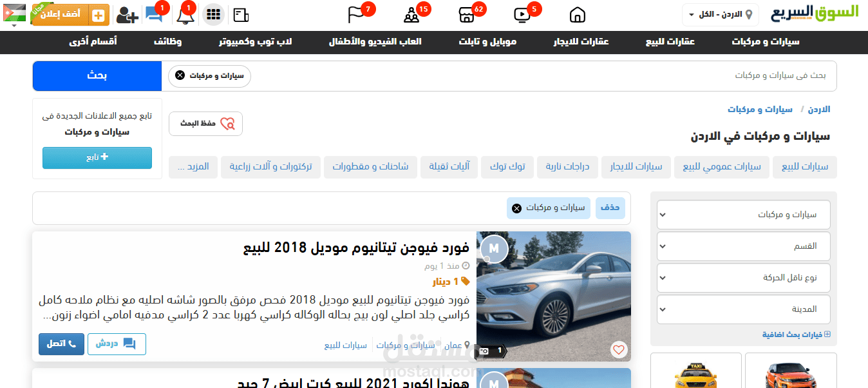868x388 pixels.
Task: Open العاب الفيديو والأطفال nav menu
Action: (375, 42)
